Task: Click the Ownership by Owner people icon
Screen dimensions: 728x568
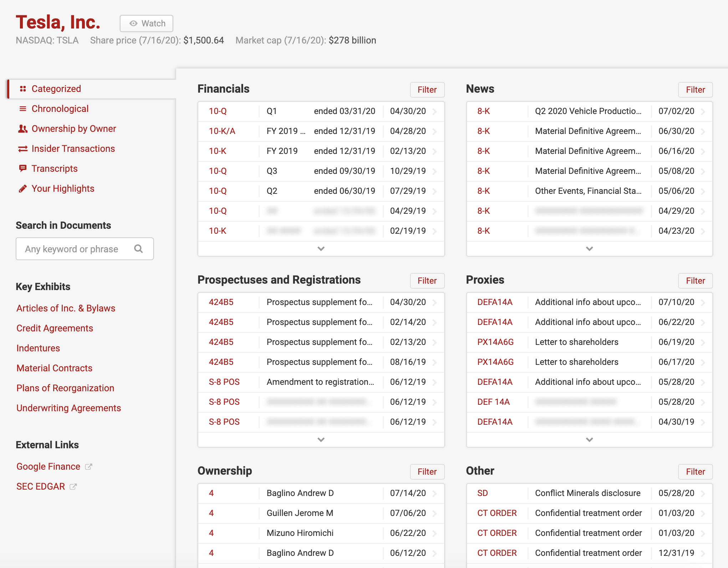Action: click(x=23, y=129)
